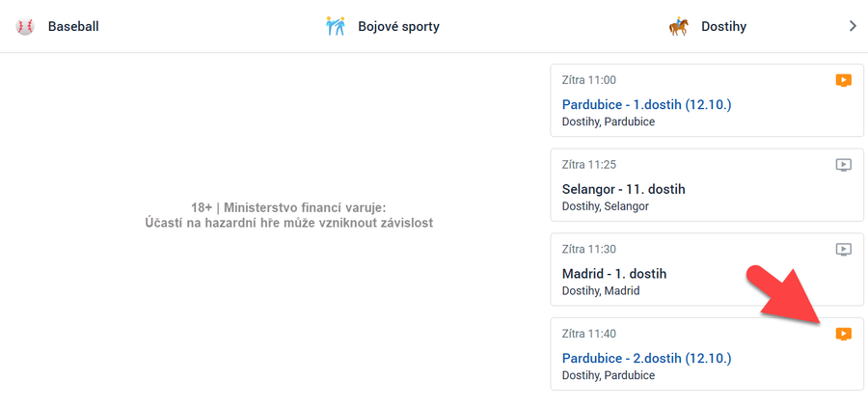Click orange live stream icon for Pardubice 1.dostih
Viewport: 868px width, 407px height.
coord(844,80)
